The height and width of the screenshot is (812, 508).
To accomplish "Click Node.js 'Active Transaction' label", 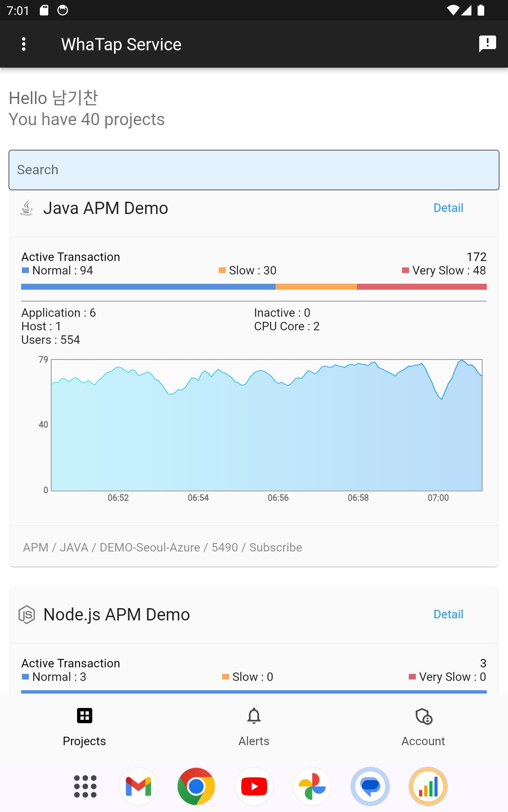I will [71, 664].
